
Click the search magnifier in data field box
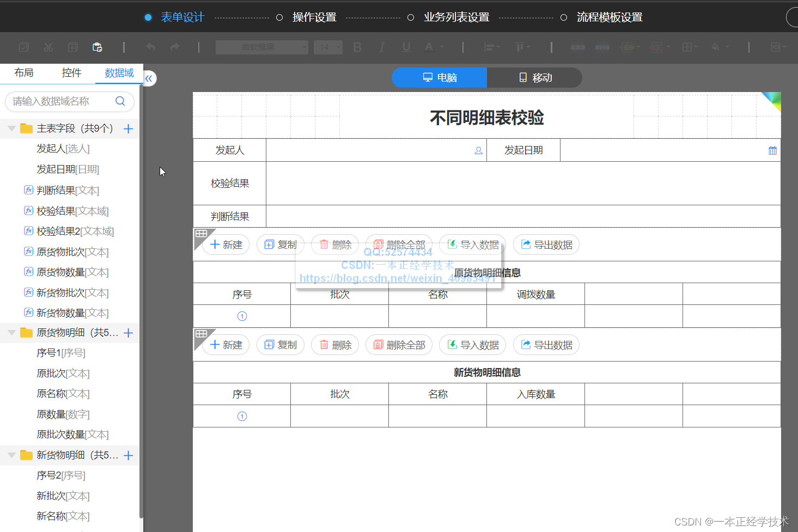(x=120, y=101)
